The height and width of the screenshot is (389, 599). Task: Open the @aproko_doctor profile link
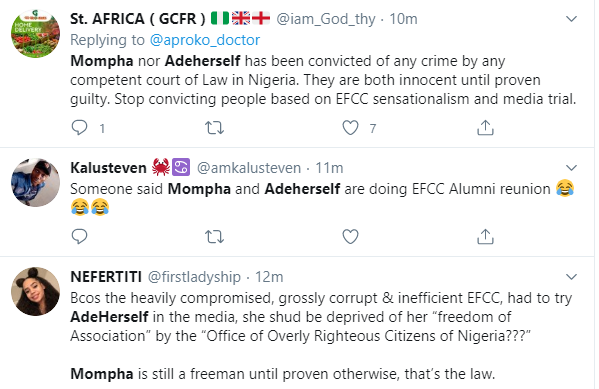(205, 40)
